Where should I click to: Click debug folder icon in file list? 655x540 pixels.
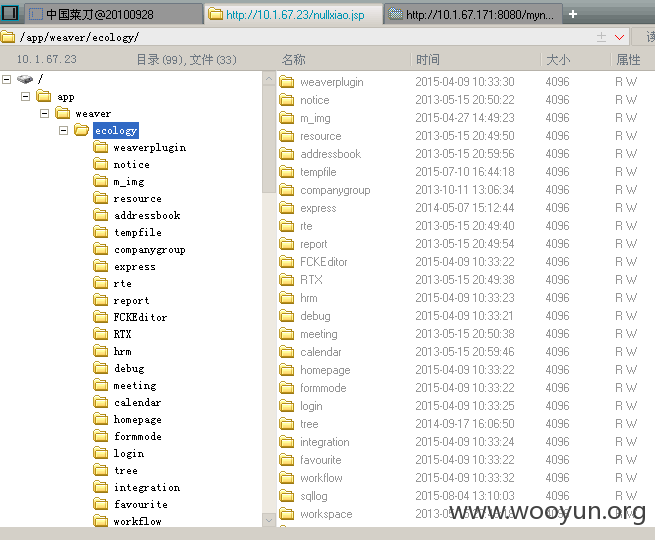pos(287,316)
